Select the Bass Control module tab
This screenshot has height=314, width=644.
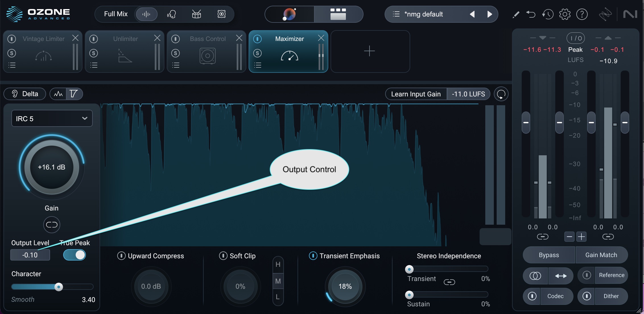pyautogui.click(x=207, y=51)
